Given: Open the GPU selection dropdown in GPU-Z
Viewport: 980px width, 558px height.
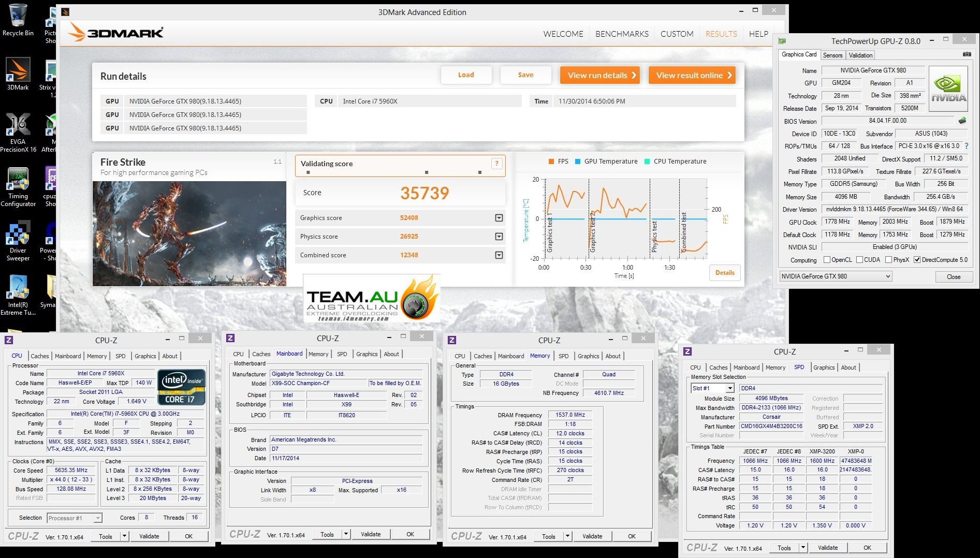Looking at the screenshot, I should [836, 276].
